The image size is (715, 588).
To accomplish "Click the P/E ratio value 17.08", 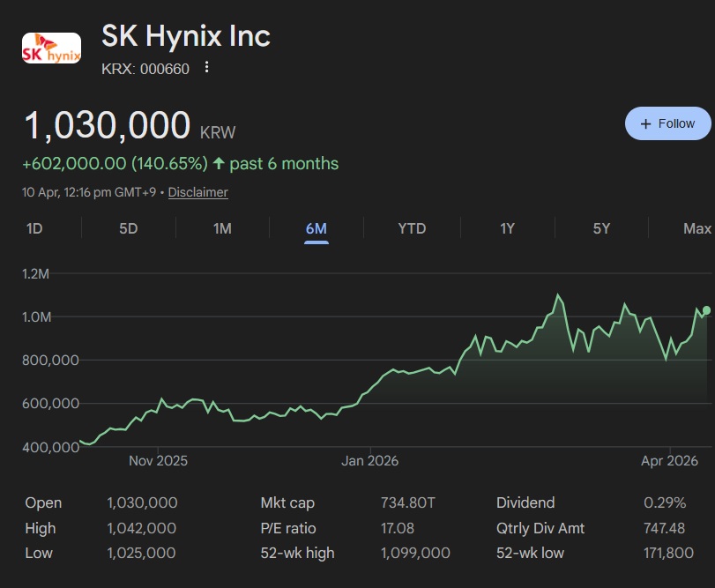I will click(x=398, y=528).
